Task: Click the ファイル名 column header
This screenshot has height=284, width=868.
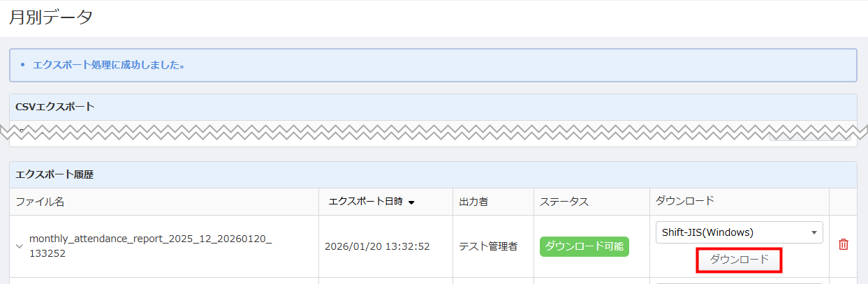Action: tap(40, 202)
